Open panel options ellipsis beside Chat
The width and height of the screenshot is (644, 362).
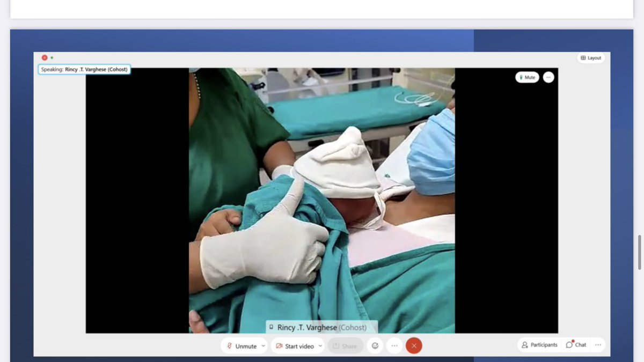[598, 345]
